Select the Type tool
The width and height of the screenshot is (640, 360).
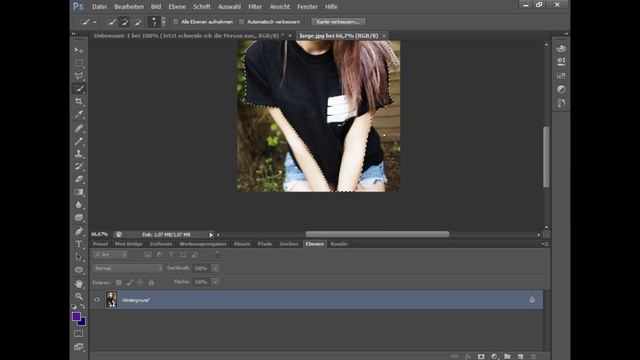[79, 244]
